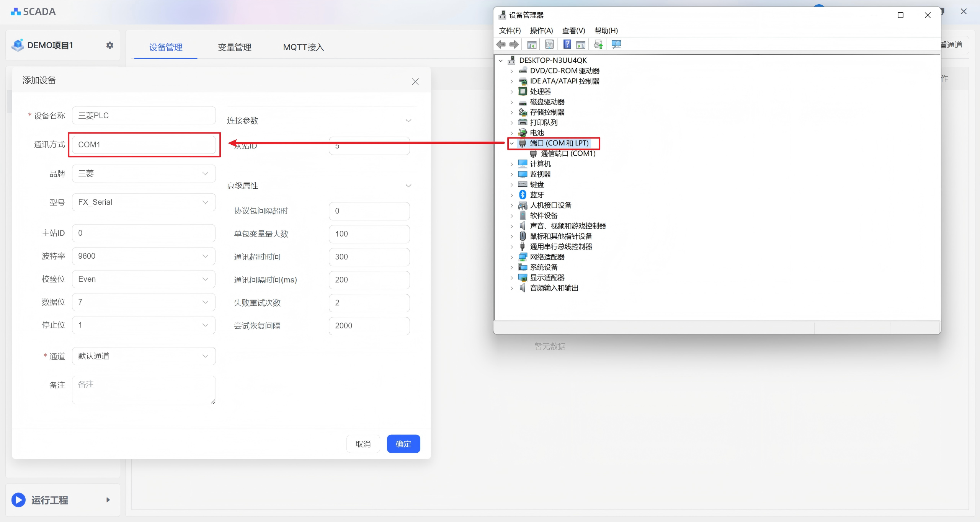Click the project settings gear icon
Viewport: 980px width, 522px height.
[x=110, y=45]
